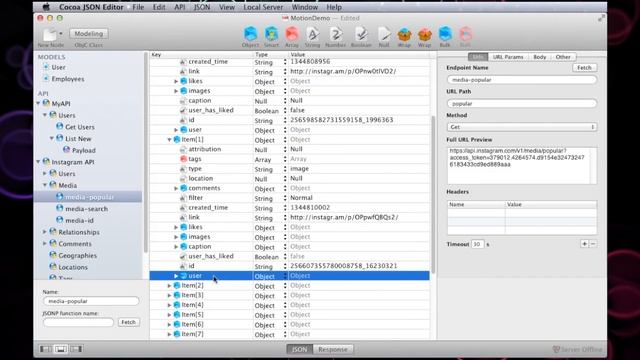640x360 pixels.
Task: Expand the Relationships group in the sidebar
Action: pos(45,232)
